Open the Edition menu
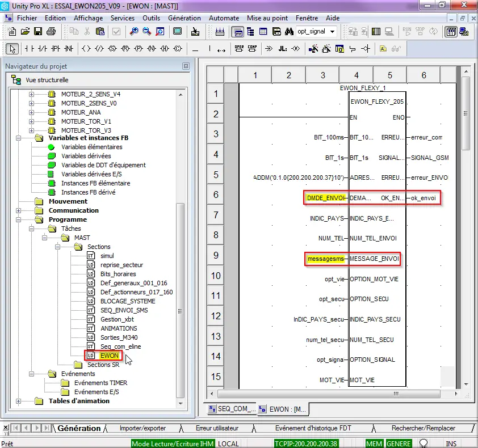The width and height of the screenshot is (478, 448). (x=55, y=18)
